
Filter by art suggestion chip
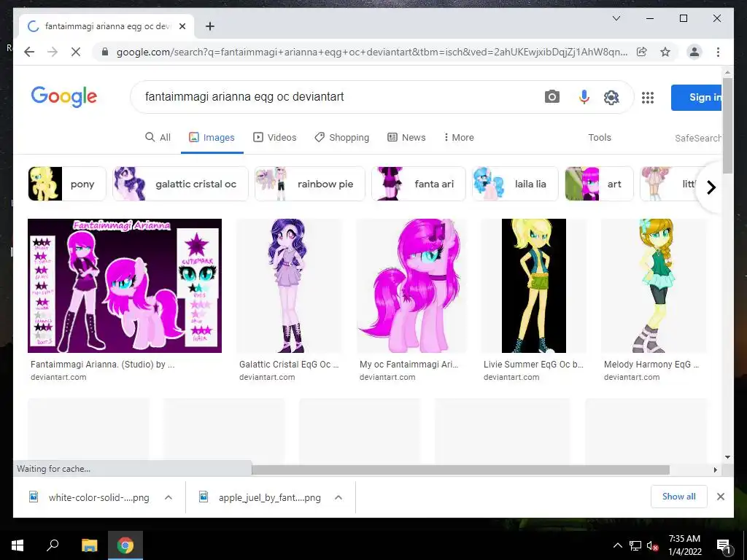click(x=600, y=184)
